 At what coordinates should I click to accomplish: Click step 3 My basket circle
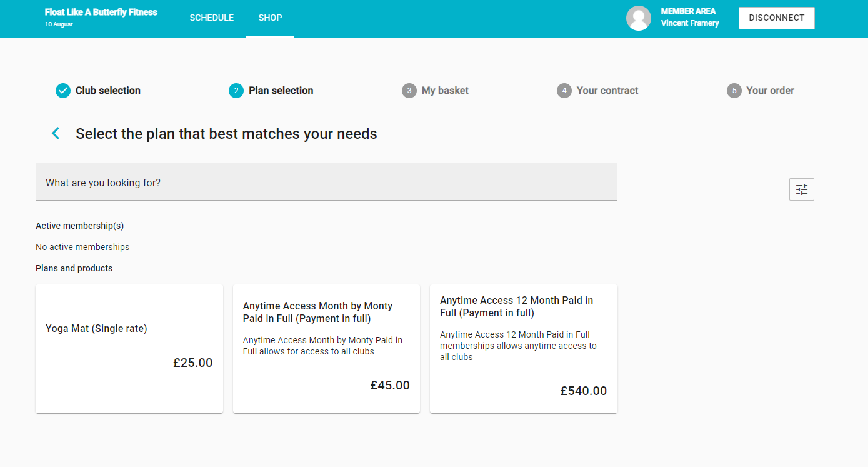tap(409, 91)
